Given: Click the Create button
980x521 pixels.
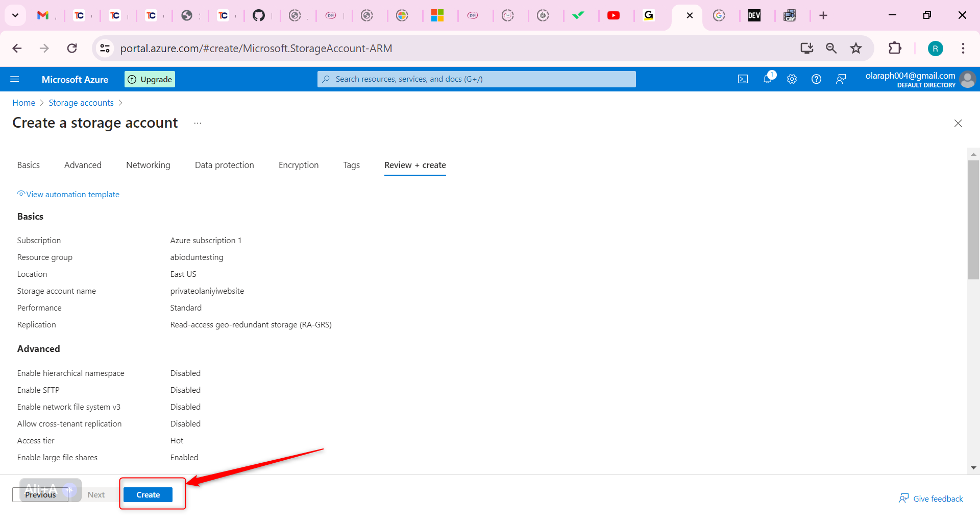Looking at the screenshot, I should (x=148, y=494).
